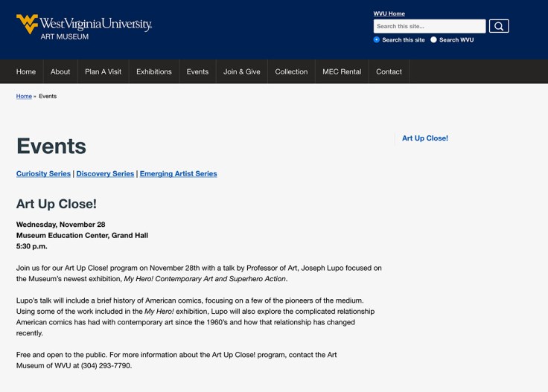Image resolution: width=548 pixels, height=392 pixels.
Task: Open the Emerging Artist Series link
Action: click(178, 173)
